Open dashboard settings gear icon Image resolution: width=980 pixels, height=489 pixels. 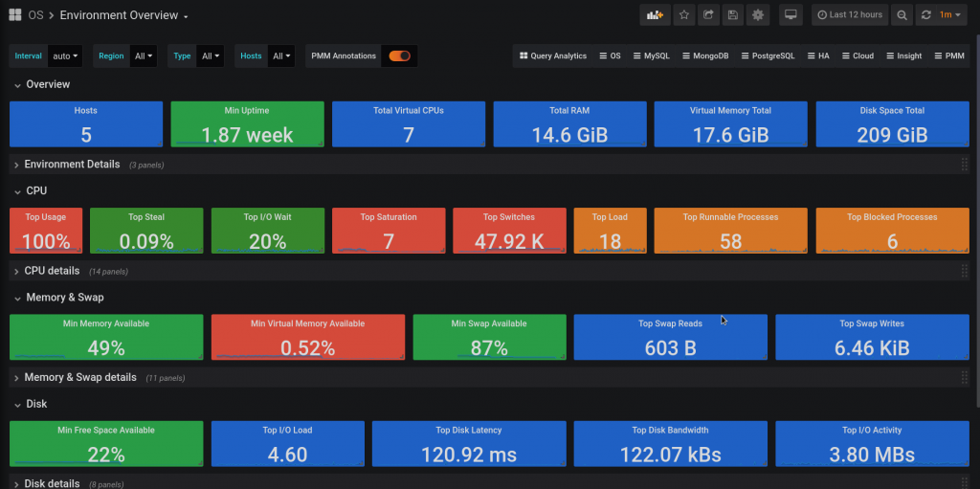tap(758, 15)
